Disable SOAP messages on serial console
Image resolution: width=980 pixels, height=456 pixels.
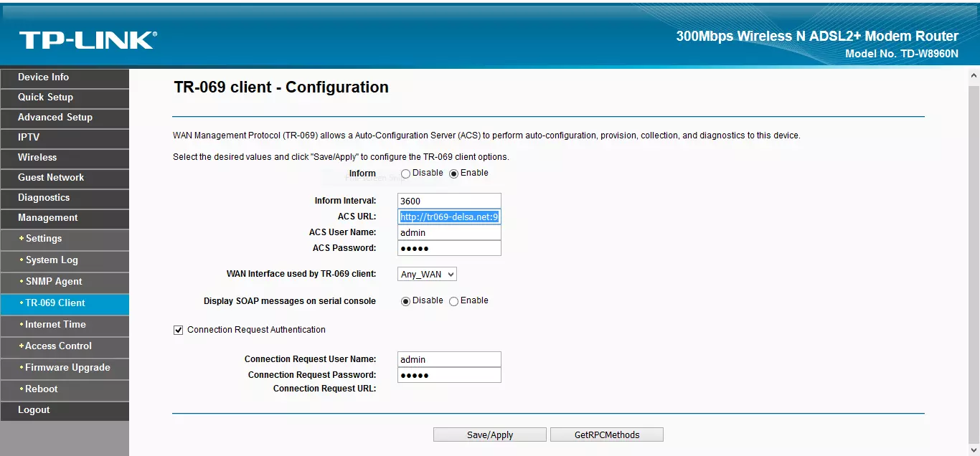pos(405,301)
